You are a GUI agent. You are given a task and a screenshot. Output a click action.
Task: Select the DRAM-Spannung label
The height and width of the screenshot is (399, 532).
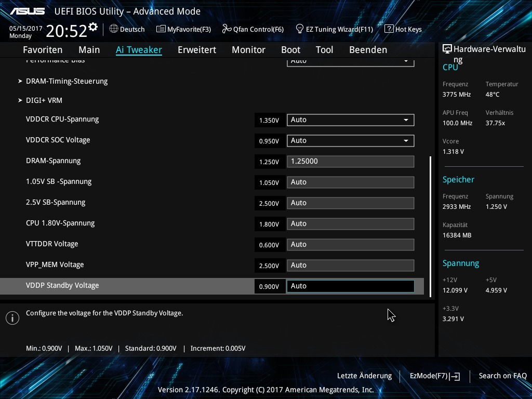click(x=54, y=161)
